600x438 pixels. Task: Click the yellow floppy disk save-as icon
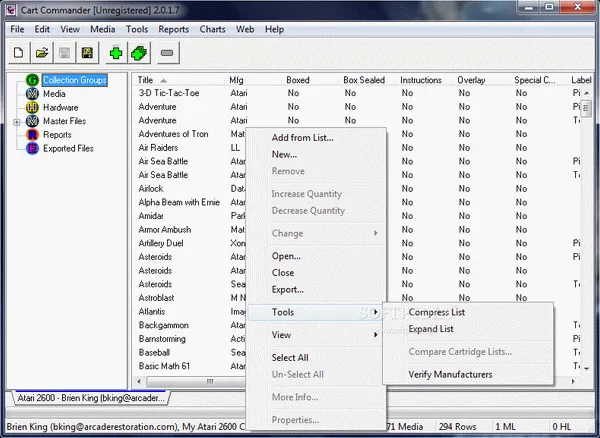[87, 52]
